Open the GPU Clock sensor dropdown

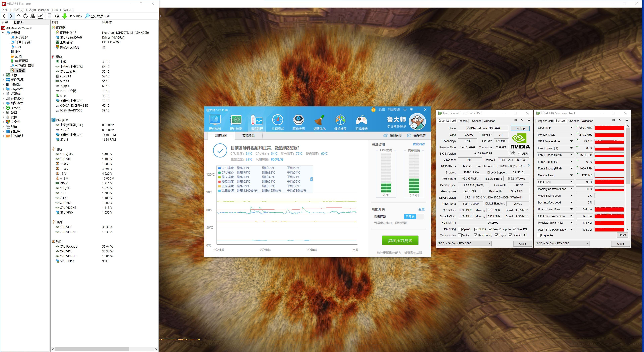click(571, 128)
